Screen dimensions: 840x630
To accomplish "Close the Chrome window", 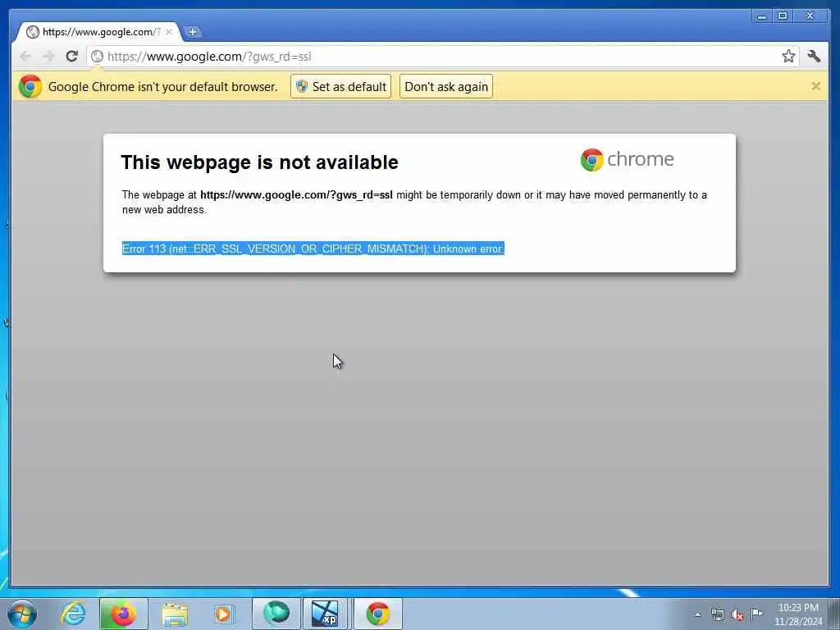I will tap(810, 16).
